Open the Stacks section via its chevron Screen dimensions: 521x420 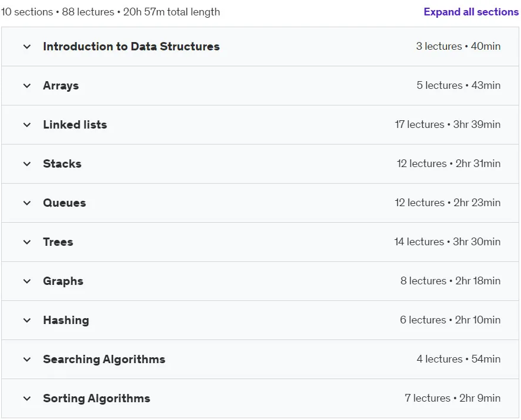[x=27, y=164]
